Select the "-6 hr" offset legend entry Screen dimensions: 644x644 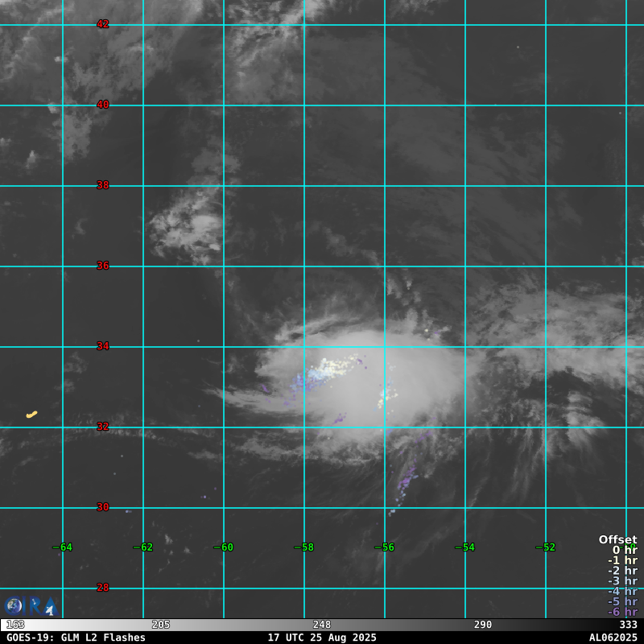[x=622, y=612]
